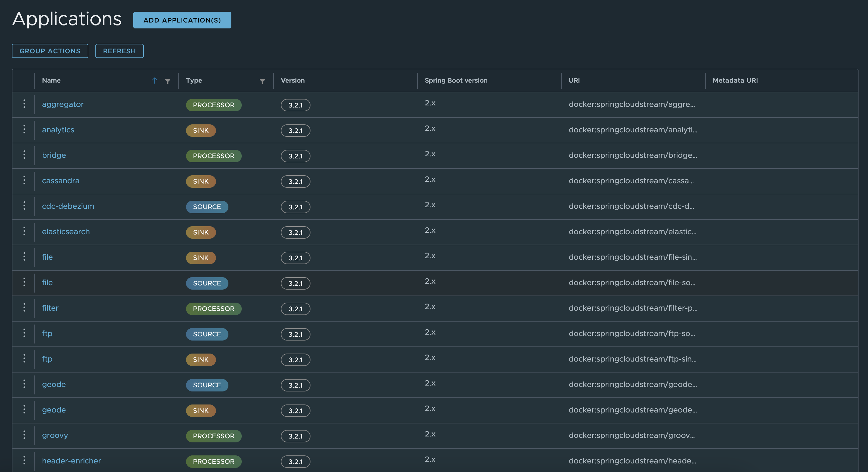Click the SINK badge in ftp row
This screenshot has width=868, height=472.
point(201,360)
